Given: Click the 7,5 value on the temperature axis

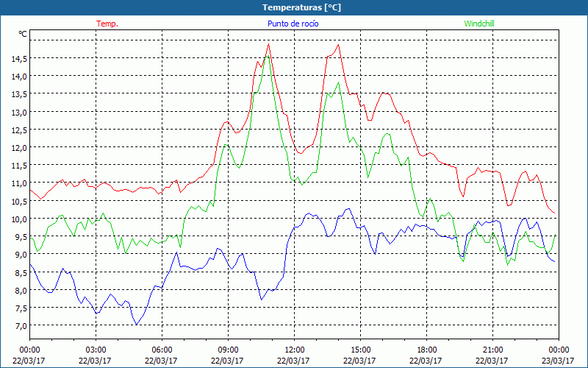Looking at the screenshot, I should 21,308.
